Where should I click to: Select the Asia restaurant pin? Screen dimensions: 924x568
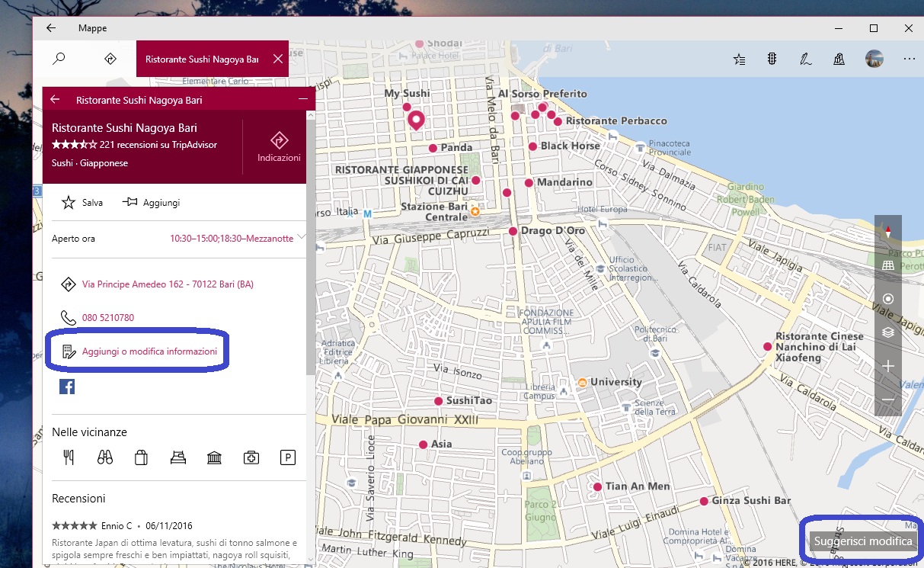pos(423,444)
